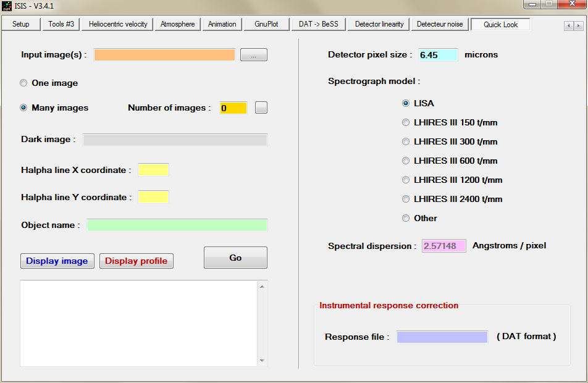Click the small button next to Number of images
Image resolution: width=588 pixels, height=383 pixels.
(261, 107)
